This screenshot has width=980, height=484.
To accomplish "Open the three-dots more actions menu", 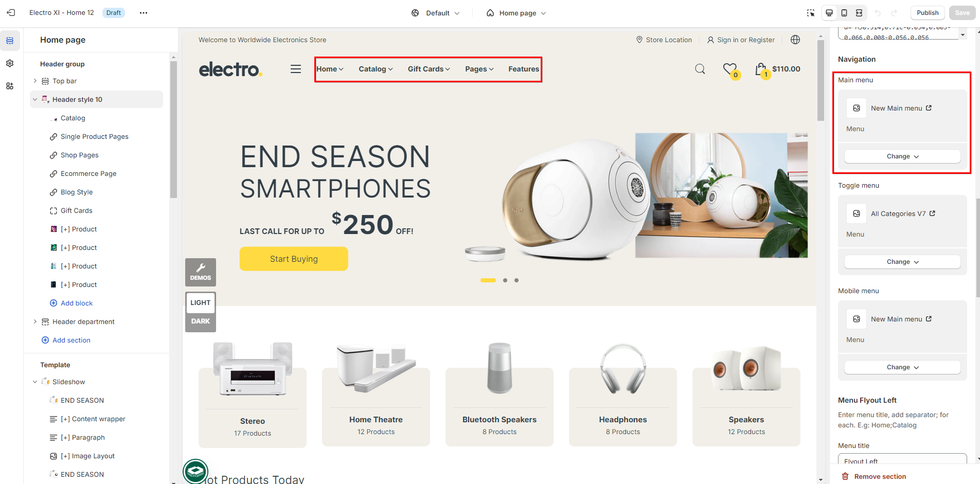I will 144,13.
